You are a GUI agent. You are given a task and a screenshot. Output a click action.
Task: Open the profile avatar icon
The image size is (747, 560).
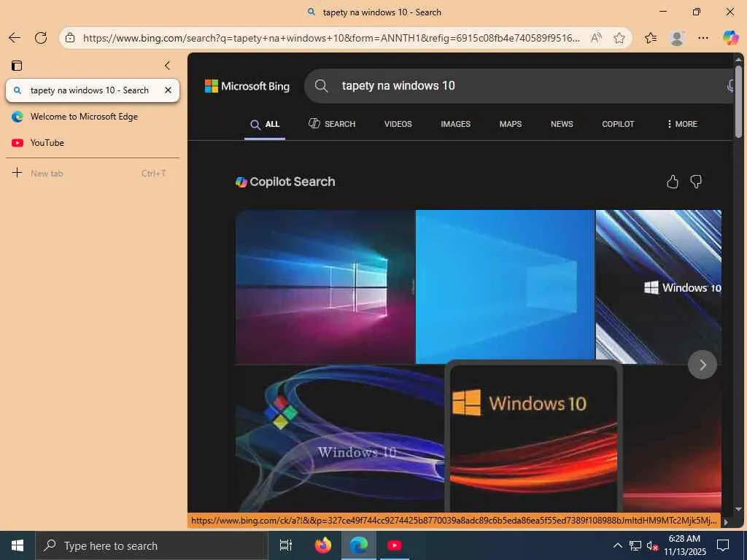677,38
